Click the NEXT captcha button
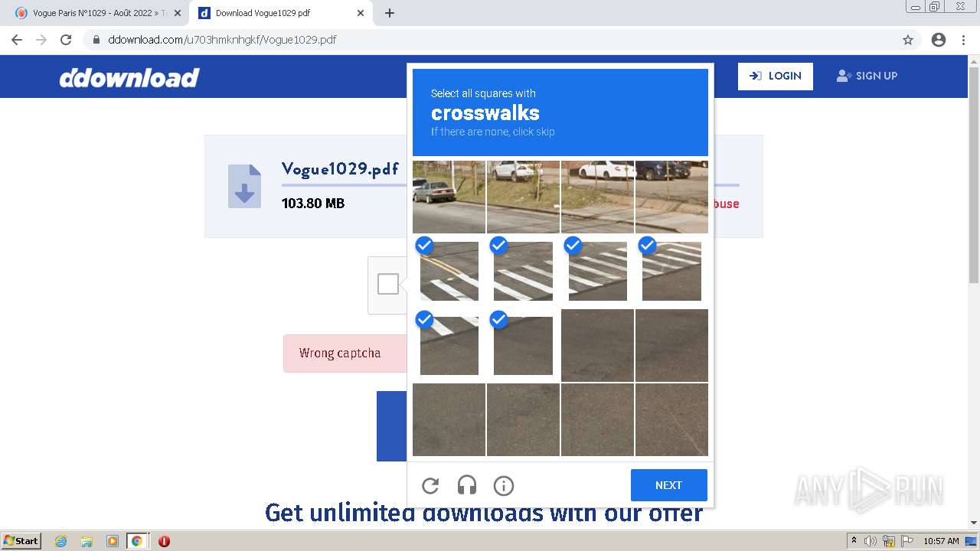980x551 pixels. [x=668, y=485]
